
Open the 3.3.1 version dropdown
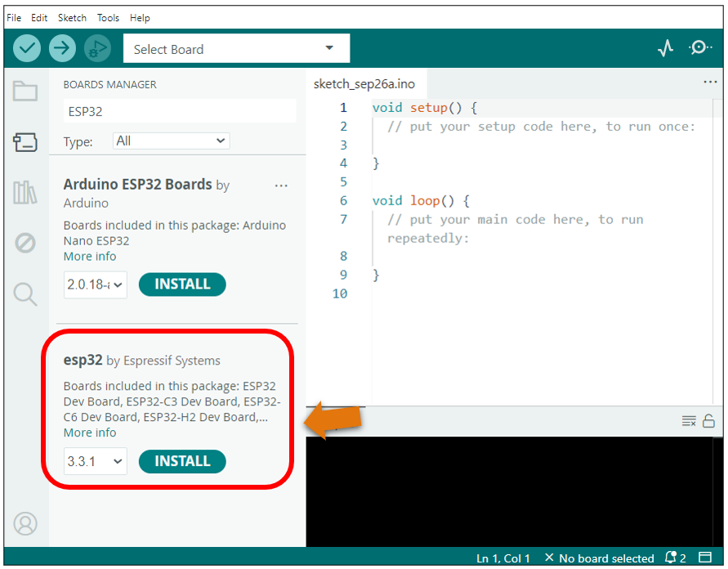[95, 461]
